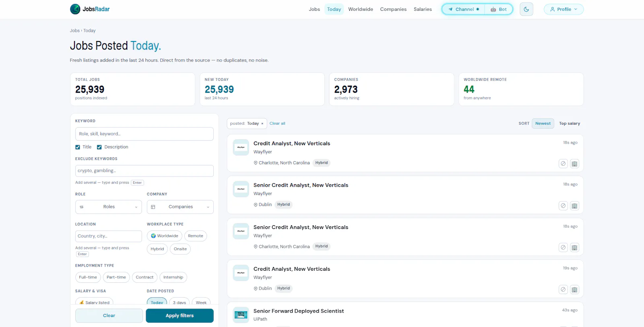The image size is (644, 327).
Task: Click the JobsRadar logo icon
Action: (75, 9)
